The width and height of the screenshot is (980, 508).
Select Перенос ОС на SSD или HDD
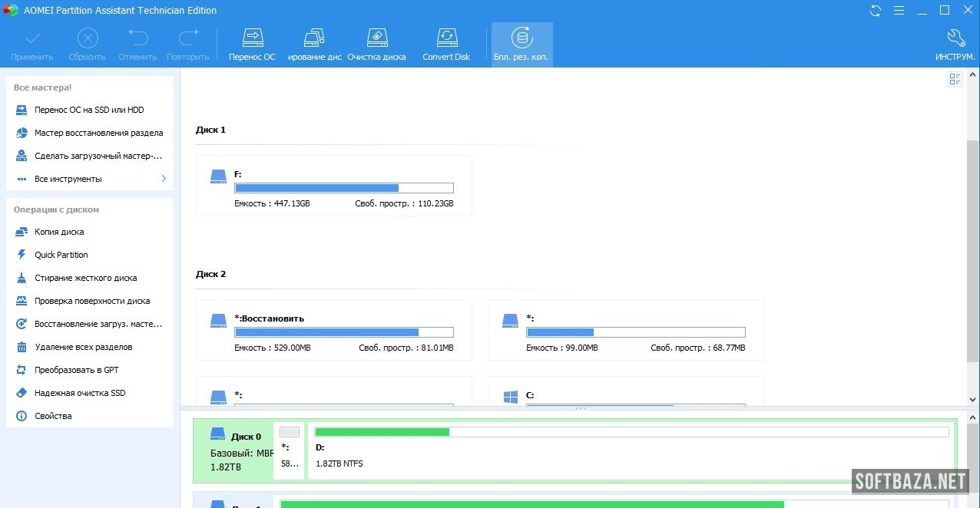tap(89, 110)
